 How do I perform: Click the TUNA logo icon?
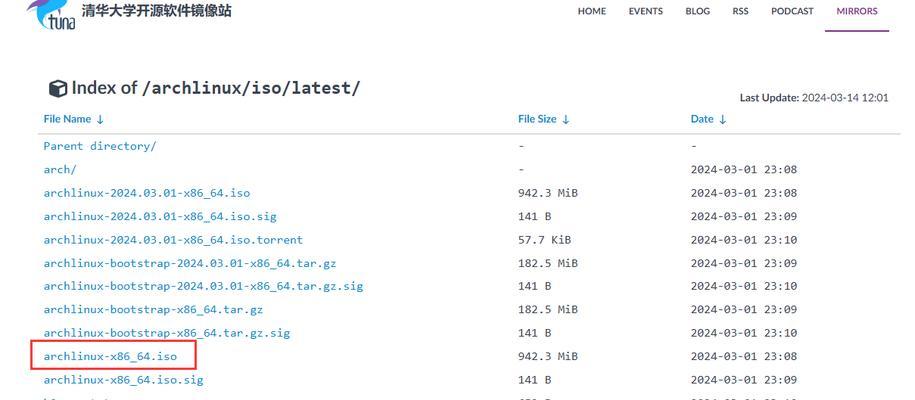point(51,14)
